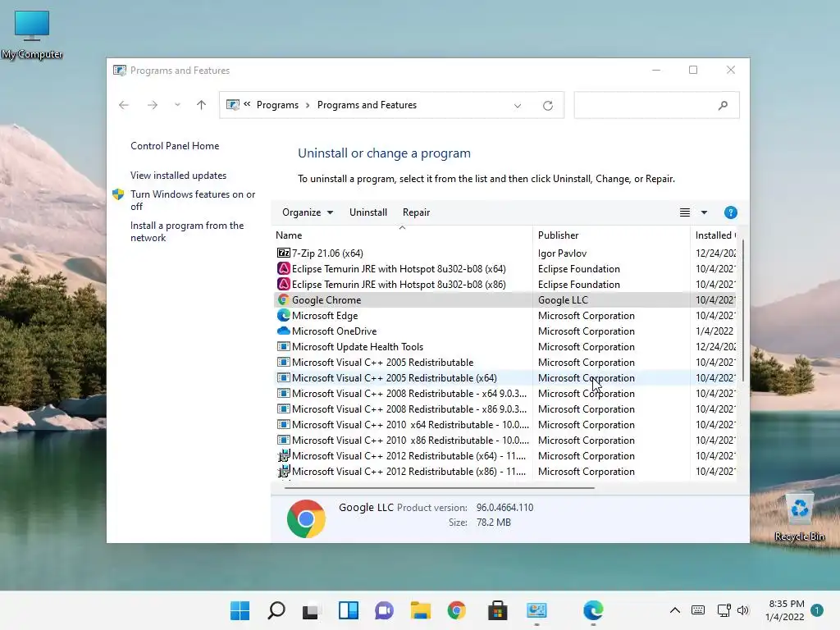Open Microsoft Store on the taskbar
Viewport: 840px width, 630px height.
pos(497,610)
